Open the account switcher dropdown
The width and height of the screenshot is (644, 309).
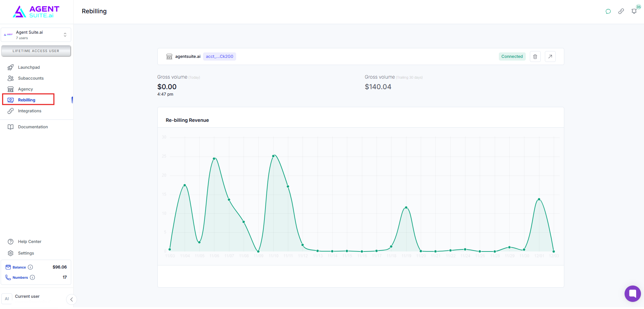click(x=36, y=35)
